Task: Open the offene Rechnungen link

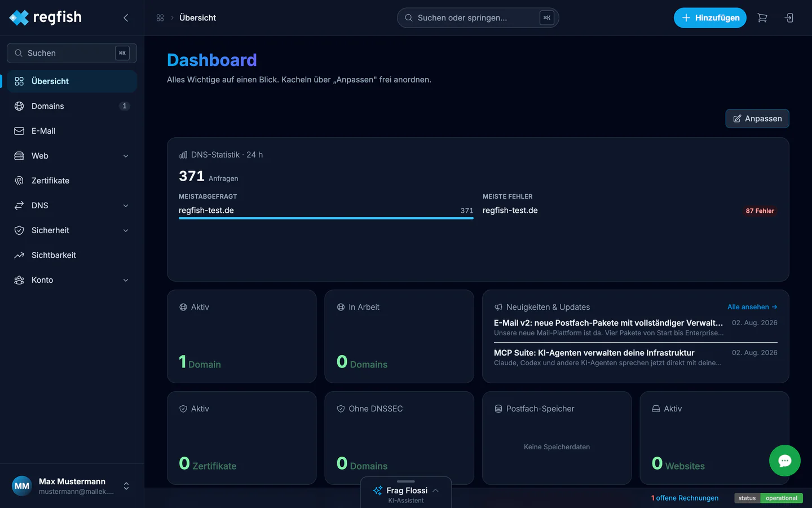Action: [x=685, y=498]
